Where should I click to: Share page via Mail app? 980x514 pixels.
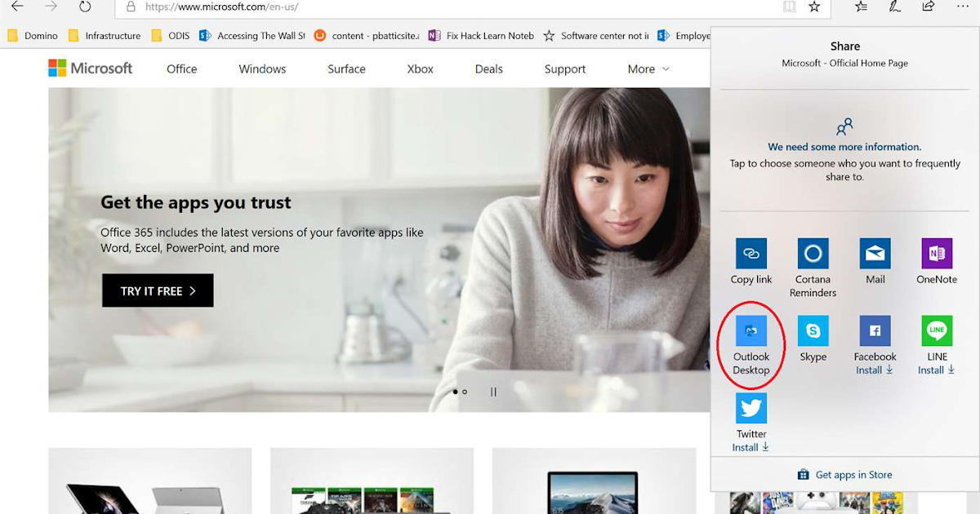[875, 254]
